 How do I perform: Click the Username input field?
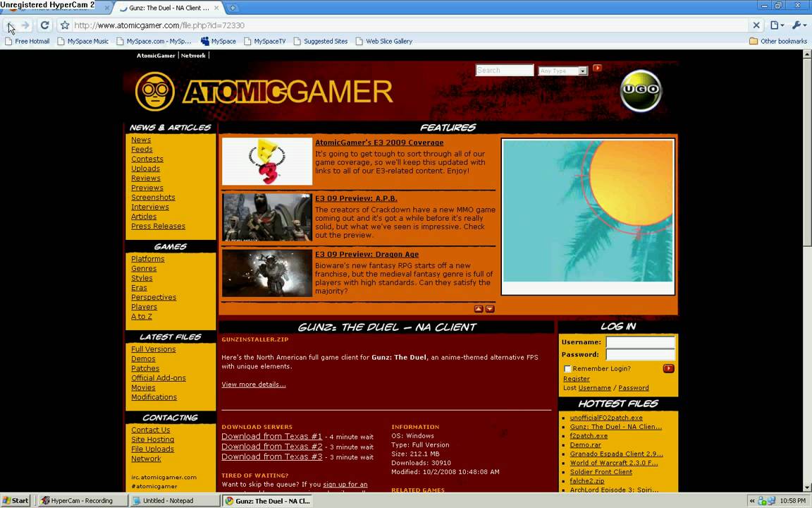[x=641, y=342]
